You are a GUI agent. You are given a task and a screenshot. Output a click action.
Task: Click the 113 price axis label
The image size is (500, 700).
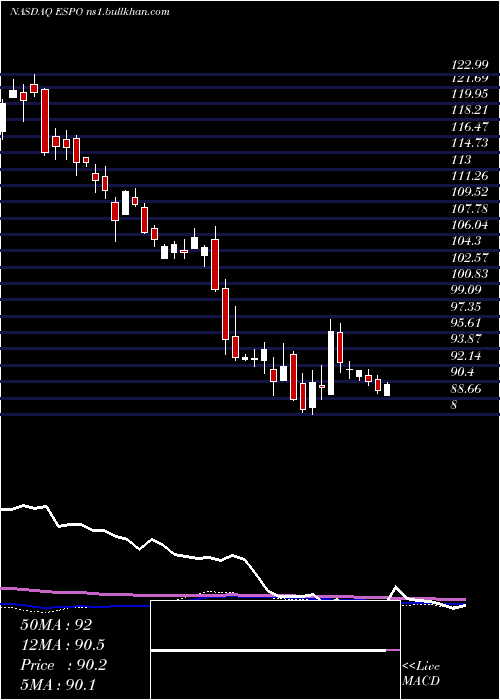point(461,160)
